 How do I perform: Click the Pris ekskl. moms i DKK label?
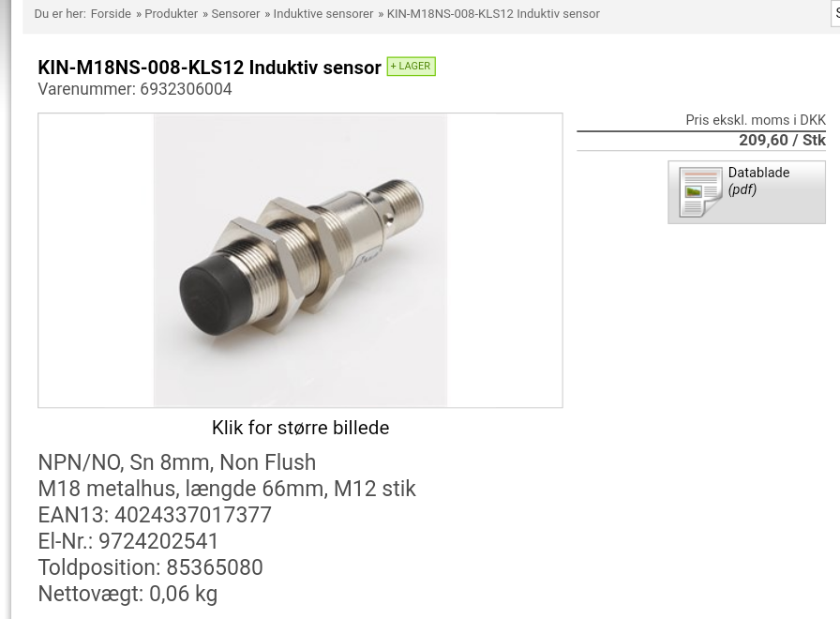tap(756, 120)
